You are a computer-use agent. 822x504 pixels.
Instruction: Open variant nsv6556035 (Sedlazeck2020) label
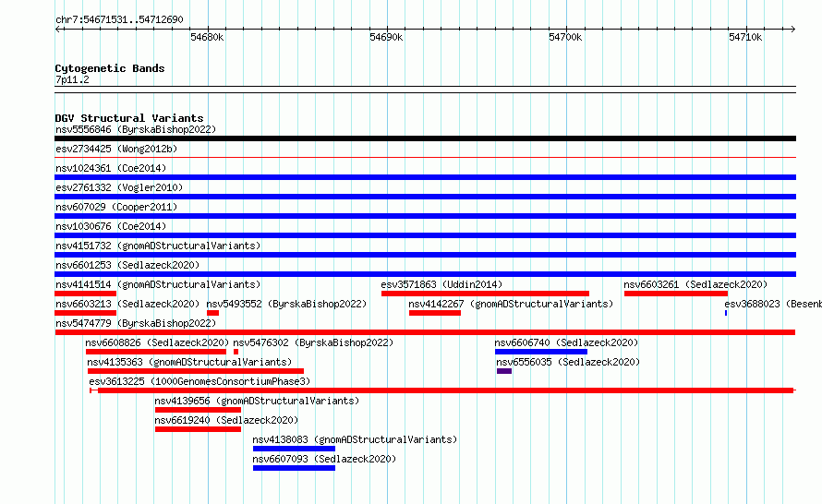[x=568, y=362]
